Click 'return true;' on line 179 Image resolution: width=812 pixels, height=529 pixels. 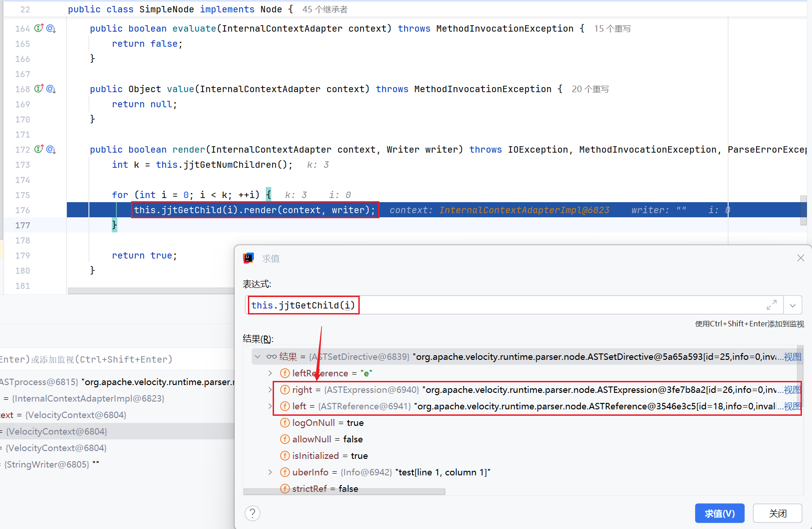click(x=144, y=255)
